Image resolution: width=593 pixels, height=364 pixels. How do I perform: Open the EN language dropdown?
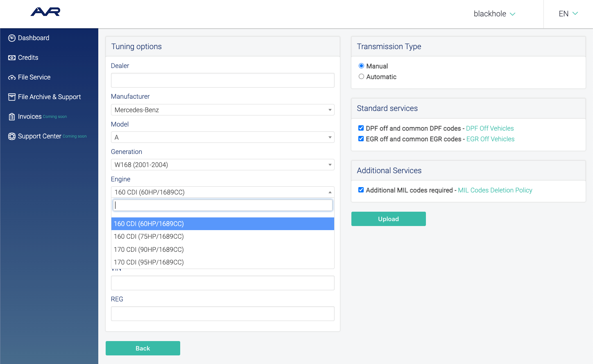coord(568,14)
